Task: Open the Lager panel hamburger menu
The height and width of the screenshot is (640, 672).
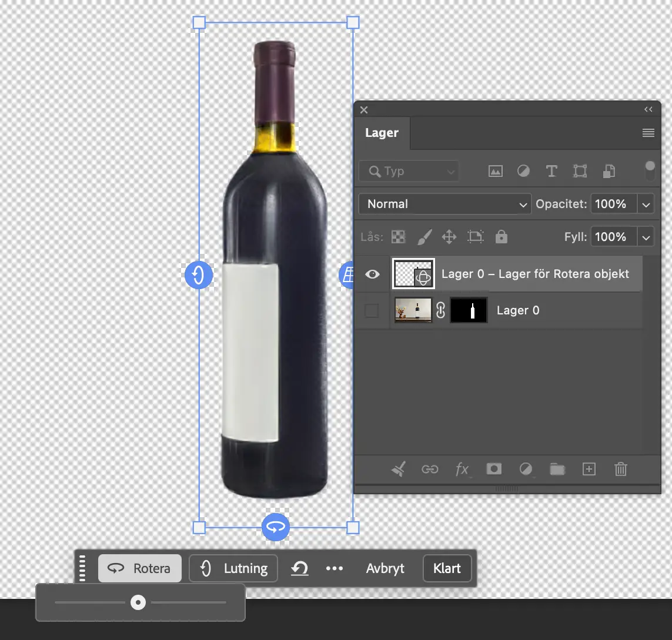Action: pos(648,133)
